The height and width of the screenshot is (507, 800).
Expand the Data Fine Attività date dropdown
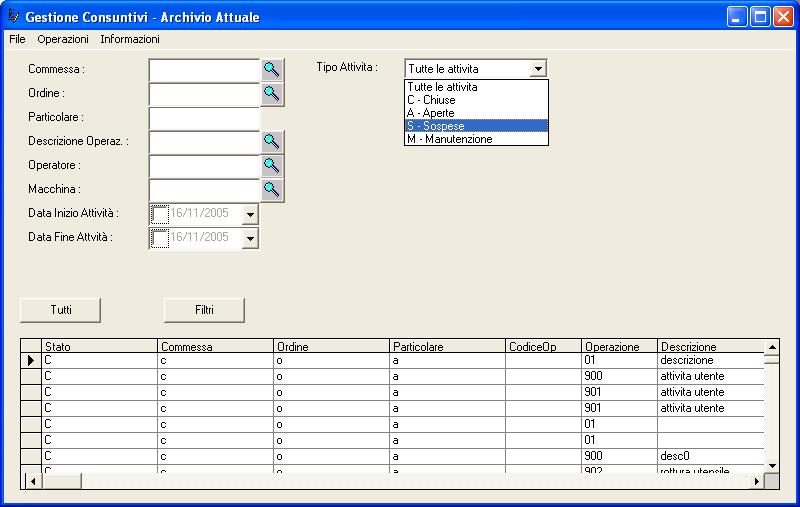250,239
